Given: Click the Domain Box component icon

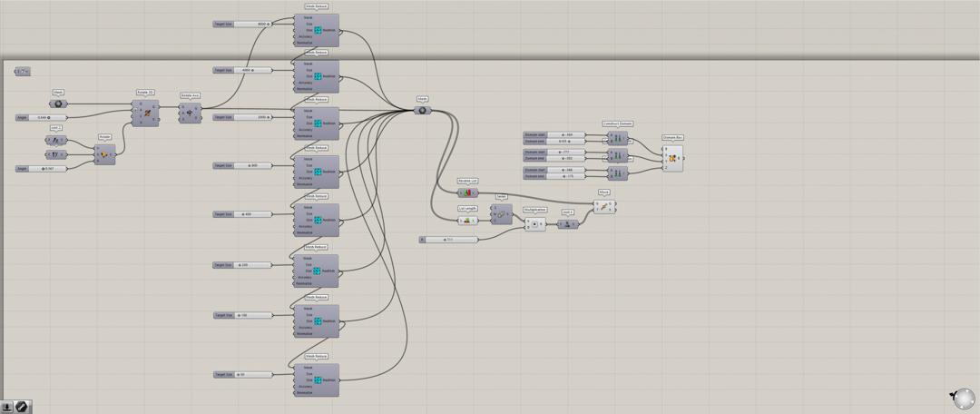Looking at the screenshot, I should 672,158.
